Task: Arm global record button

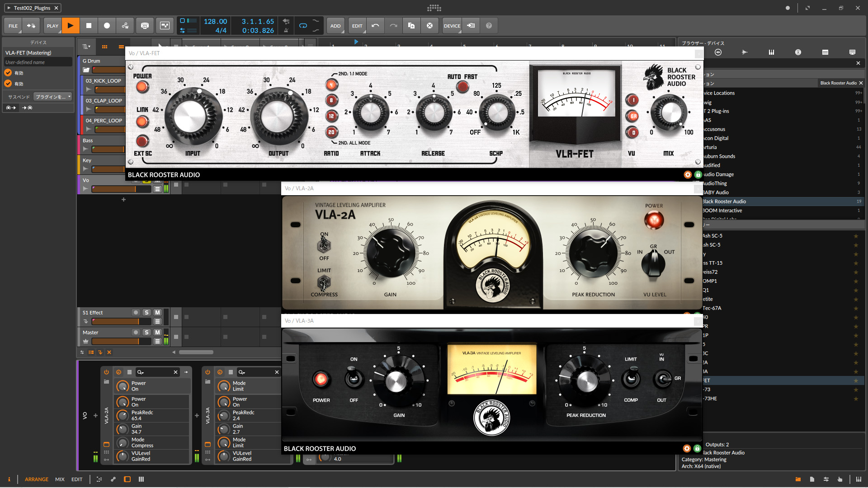Action: (x=107, y=26)
